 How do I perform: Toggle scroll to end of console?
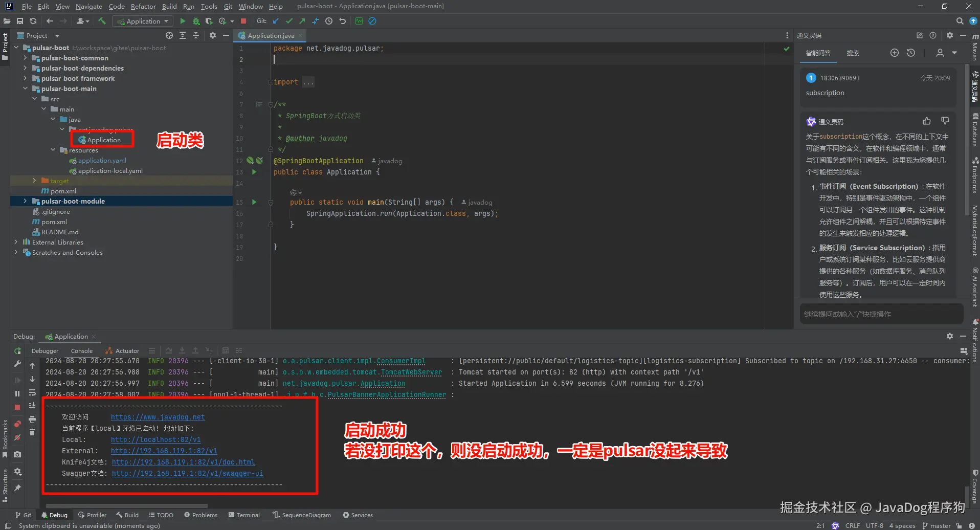click(x=32, y=406)
